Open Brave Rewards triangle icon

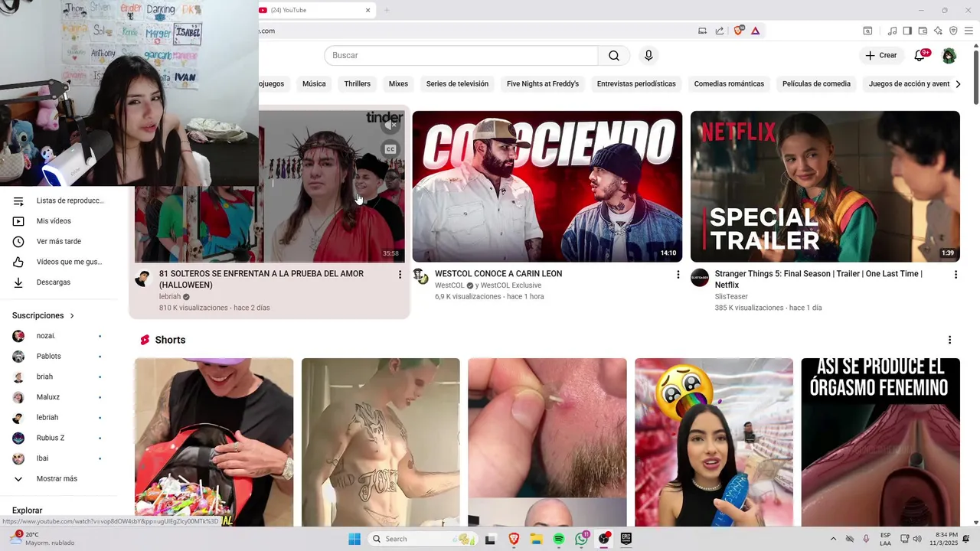(x=755, y=31)
